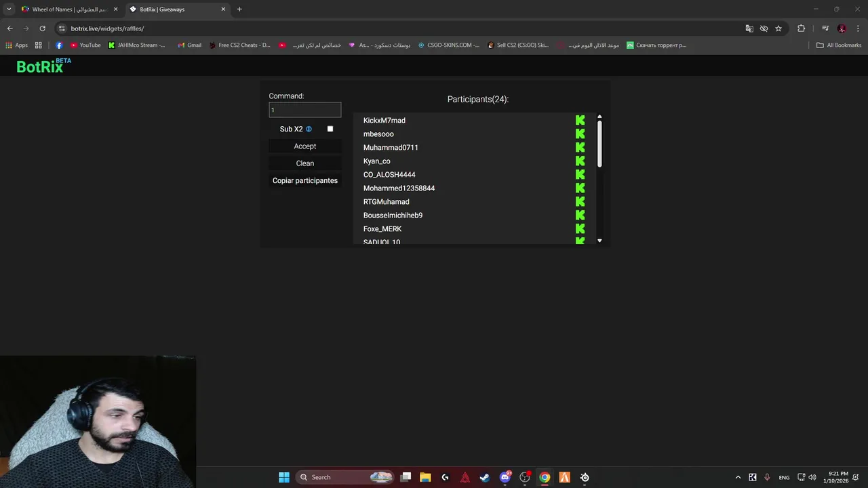
Task: Enable the Sub X2 checkbox
Action: [x=330, y=129]
